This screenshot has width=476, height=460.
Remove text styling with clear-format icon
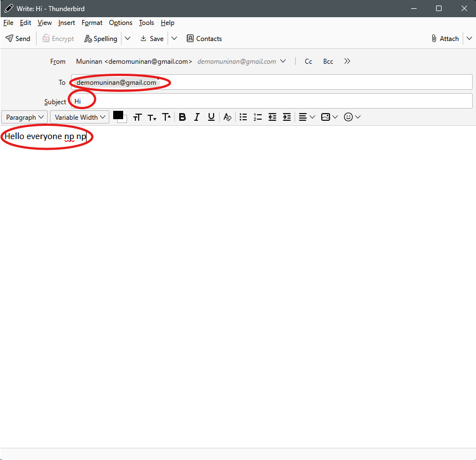click(x=227, y=117)
